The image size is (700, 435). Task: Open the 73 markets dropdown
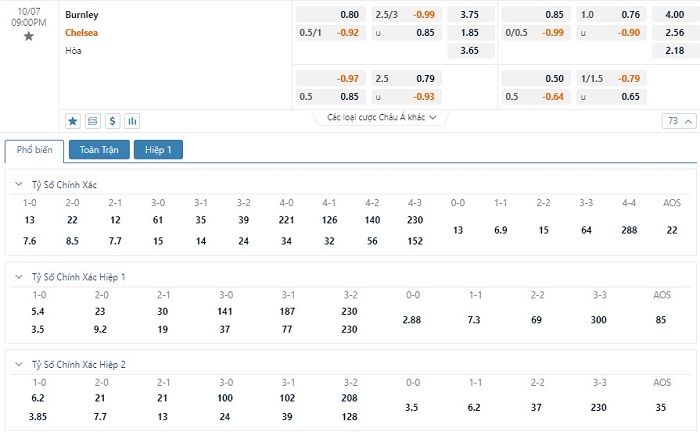point(679,121)
